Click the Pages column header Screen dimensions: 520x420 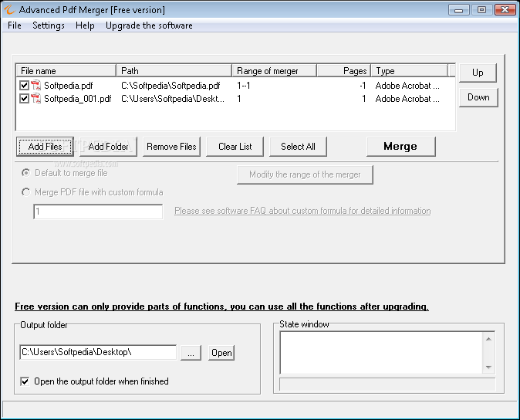(344, 71)
